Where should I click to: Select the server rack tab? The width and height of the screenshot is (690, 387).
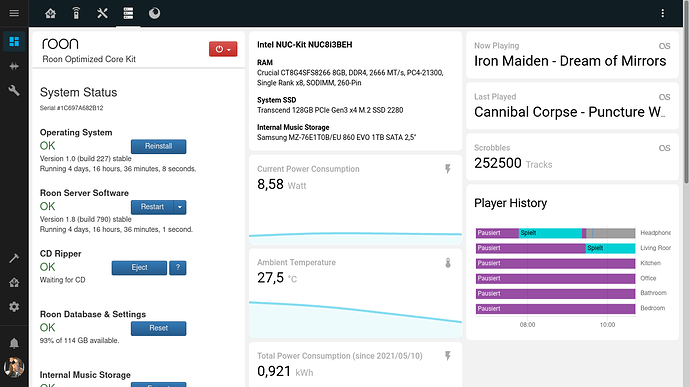(x=128, y=13)
